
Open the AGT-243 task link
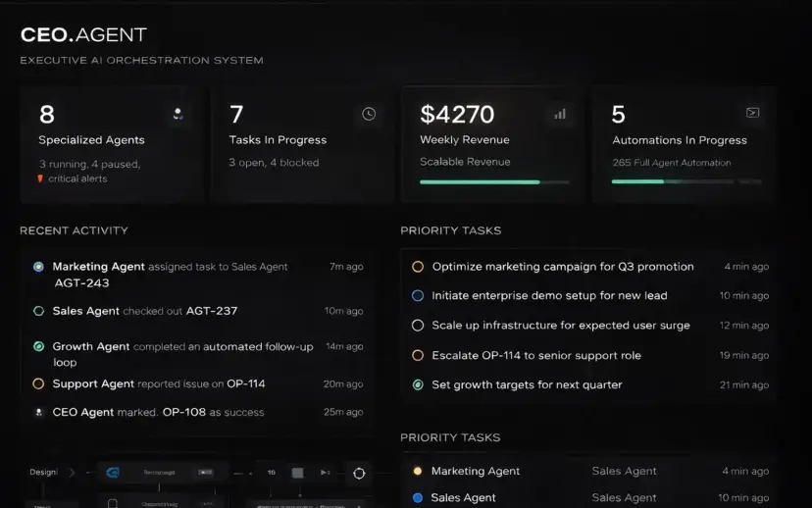coord(81,283)
